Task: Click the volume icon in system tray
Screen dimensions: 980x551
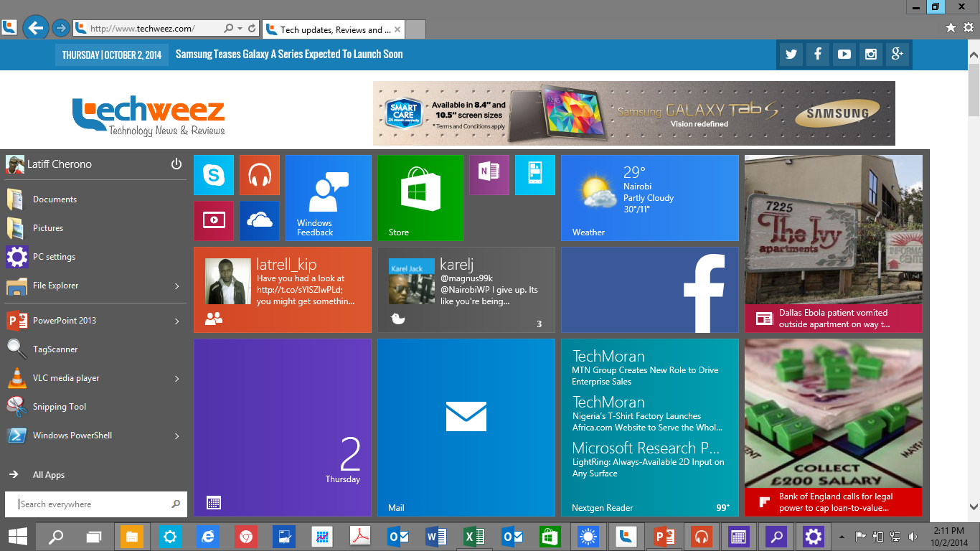Action: (913, 536)
